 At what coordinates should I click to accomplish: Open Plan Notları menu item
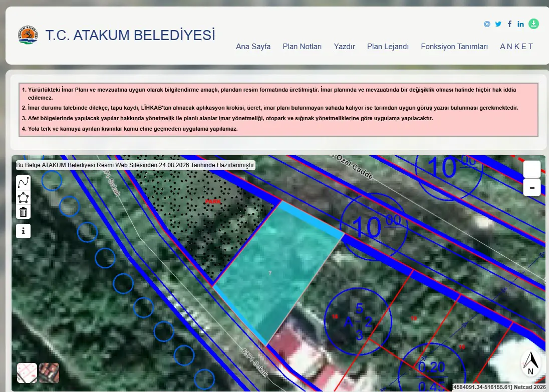tap(302, 47)
